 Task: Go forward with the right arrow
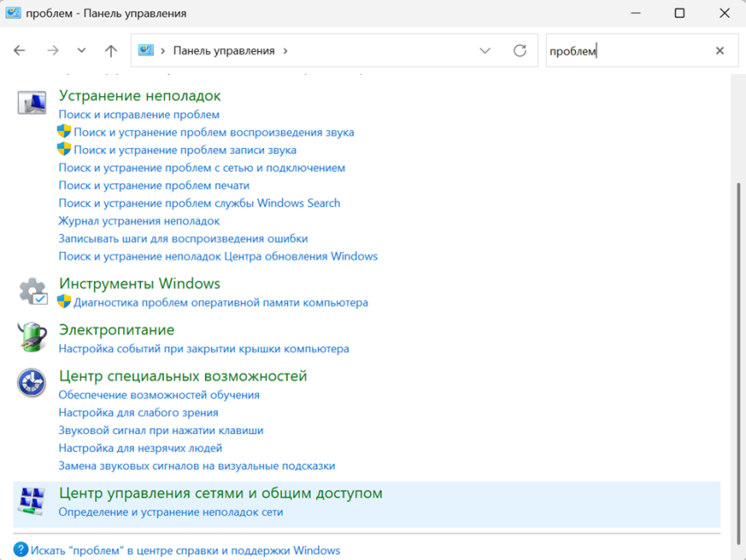point(53,50)
